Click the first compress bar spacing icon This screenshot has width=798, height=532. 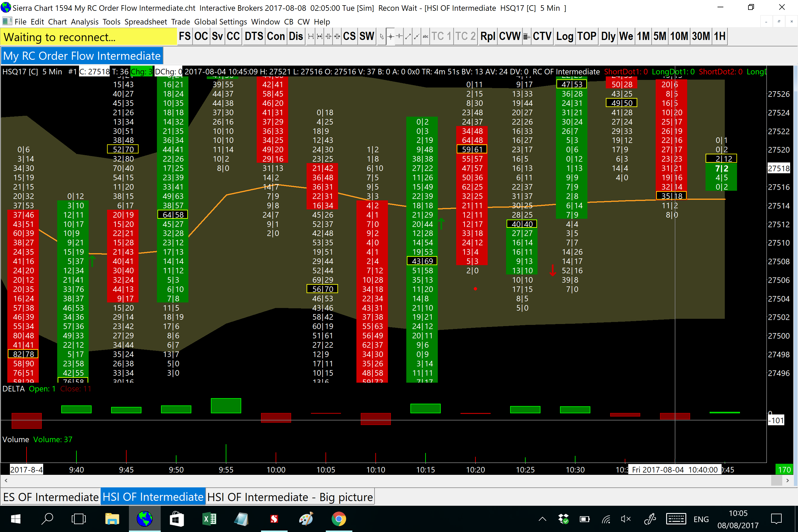point(328,36)
